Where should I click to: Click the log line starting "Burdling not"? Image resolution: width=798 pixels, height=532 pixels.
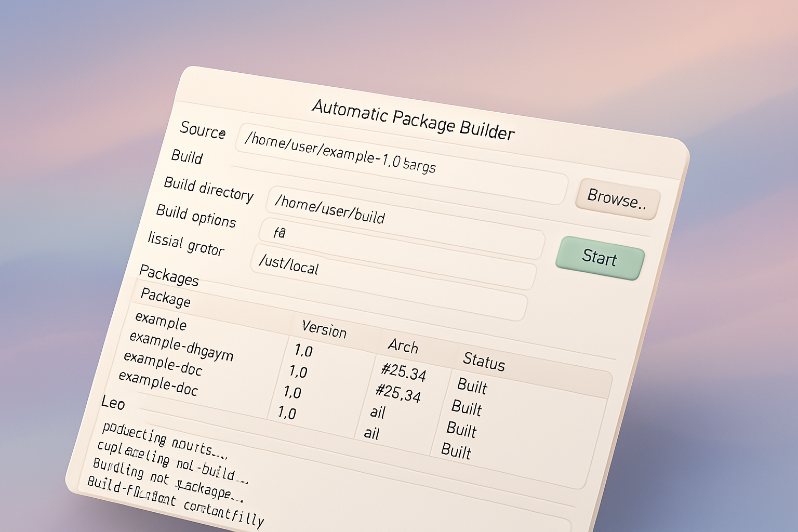[168, 481]
